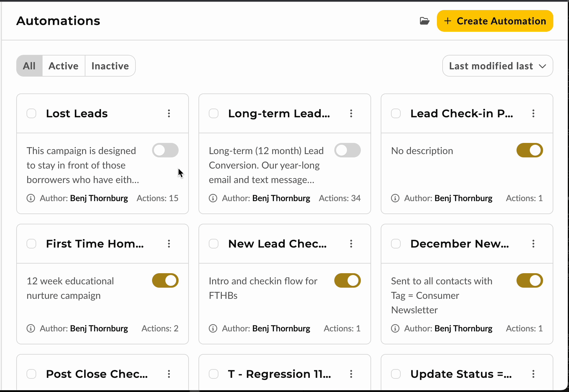The image size is (569, 392).
Task: Select the Post Close Chec... card checkbox
Action: click(31, 374)
